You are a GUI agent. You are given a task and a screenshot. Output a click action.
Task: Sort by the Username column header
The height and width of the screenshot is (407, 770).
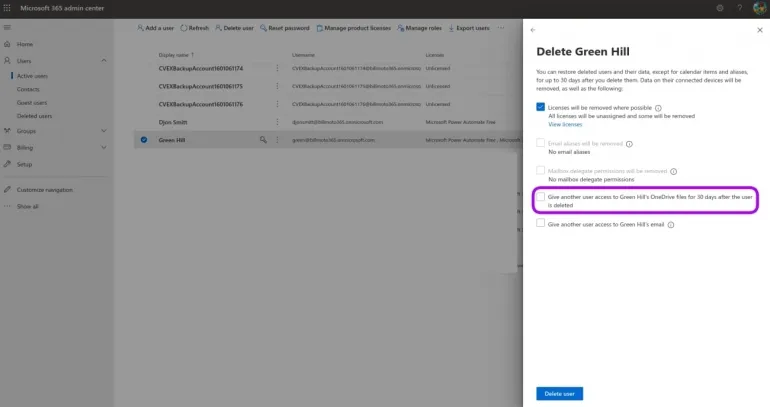303,55
